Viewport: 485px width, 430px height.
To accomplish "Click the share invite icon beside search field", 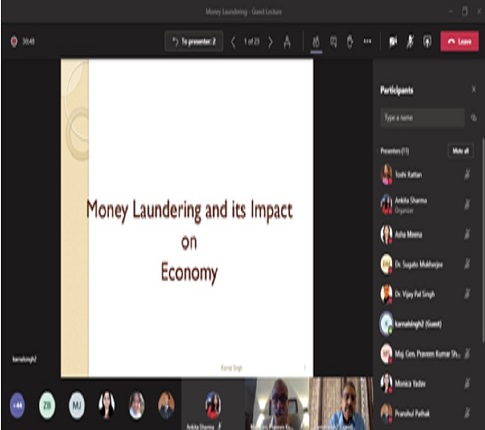I will tap(474, 118).
